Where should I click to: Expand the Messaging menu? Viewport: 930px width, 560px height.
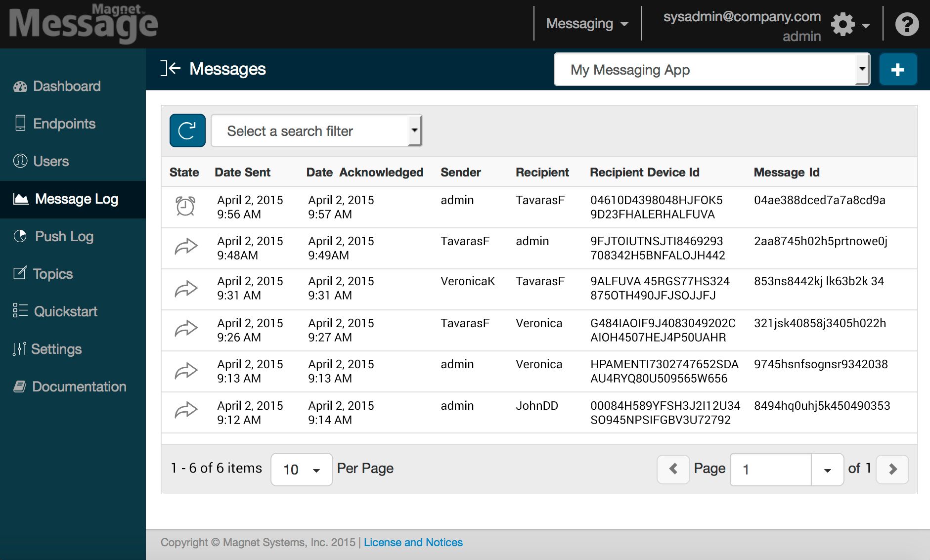tap(586, 23)
